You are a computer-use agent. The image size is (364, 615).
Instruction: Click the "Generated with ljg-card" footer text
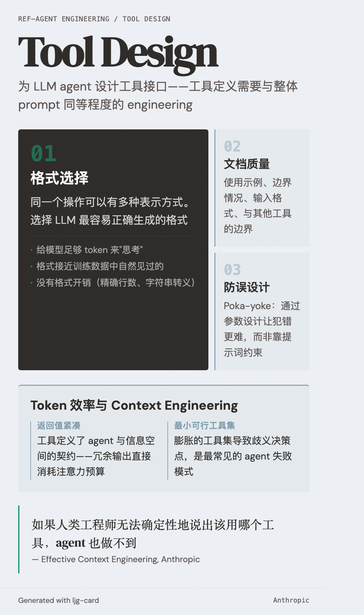[59, 600]
